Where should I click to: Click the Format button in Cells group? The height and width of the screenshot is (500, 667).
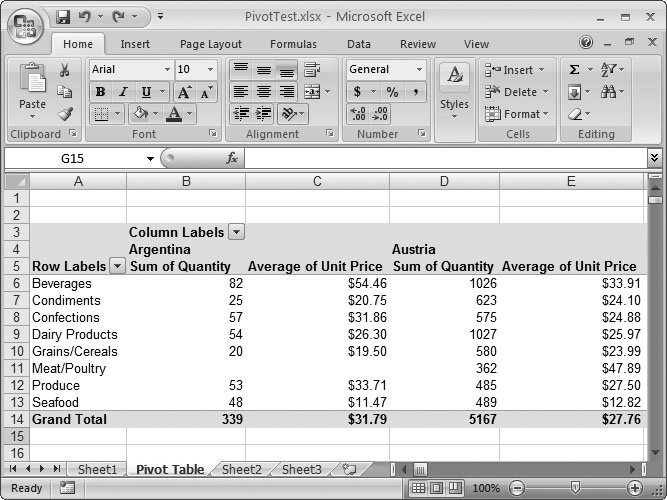[517, 114]
